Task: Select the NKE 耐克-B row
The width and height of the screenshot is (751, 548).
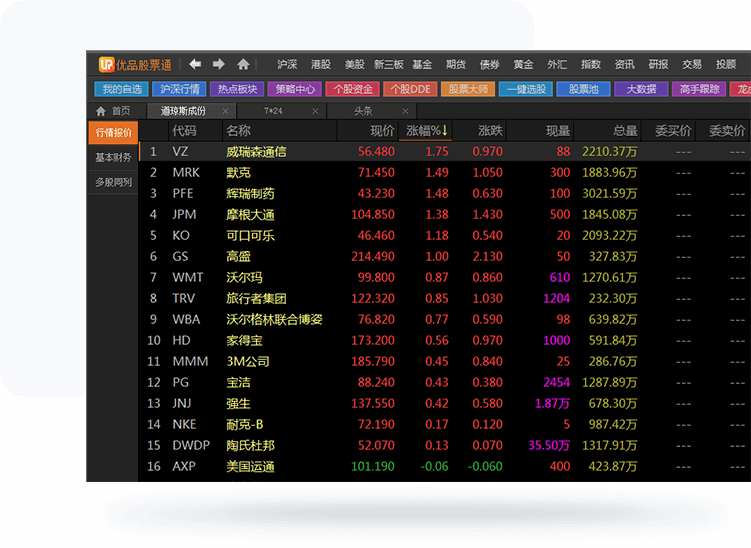Action: pyautogui.click(x=444, y=424)
